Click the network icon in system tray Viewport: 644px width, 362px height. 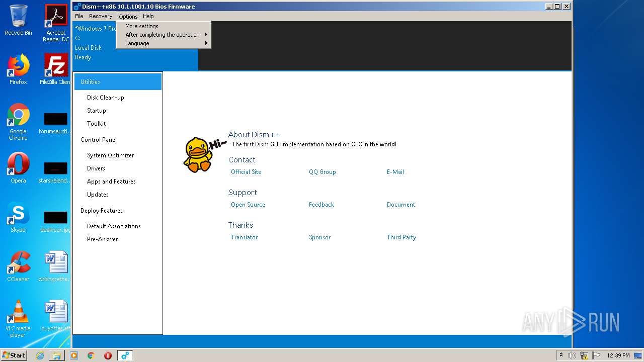(x=584, y=355)
